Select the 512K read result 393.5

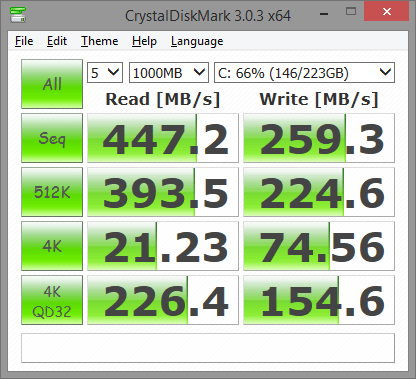(x=163, y=192)
